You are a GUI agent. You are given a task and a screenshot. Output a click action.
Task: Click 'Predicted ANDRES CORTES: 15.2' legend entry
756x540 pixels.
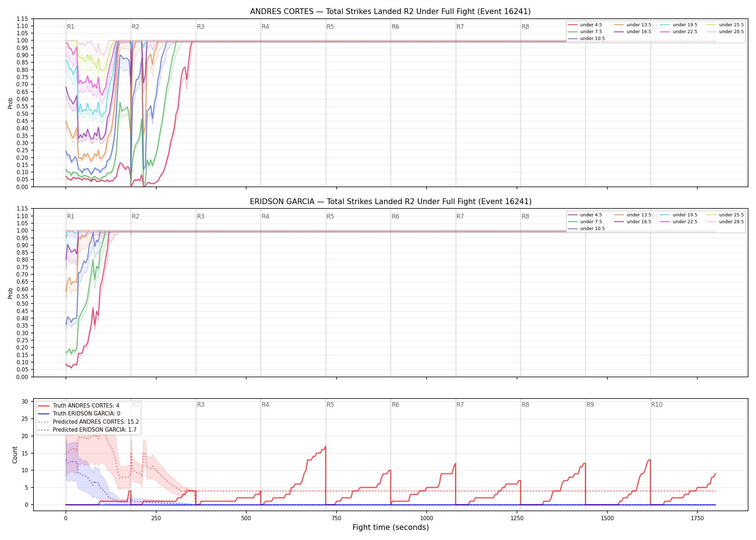click(x=88, y=422)
